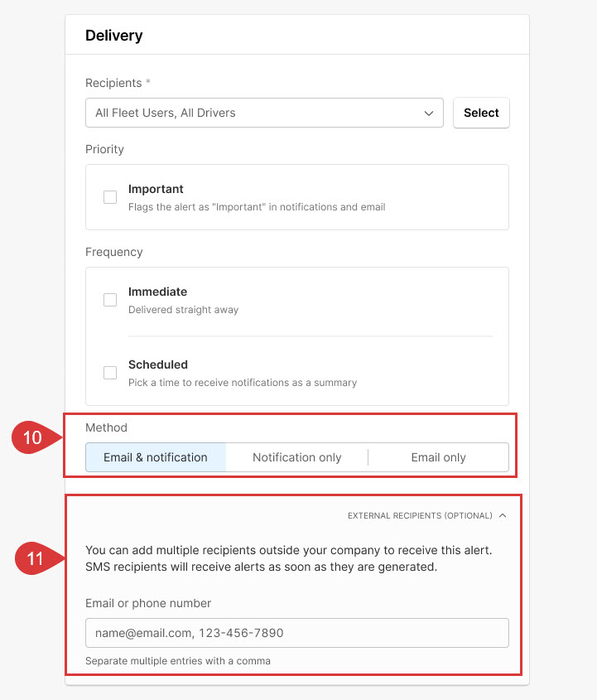Image resolution: width=597 pixels, height=700 pixels.
Task: Click the red callout badge numbered 11
Action: coord(35,559)
